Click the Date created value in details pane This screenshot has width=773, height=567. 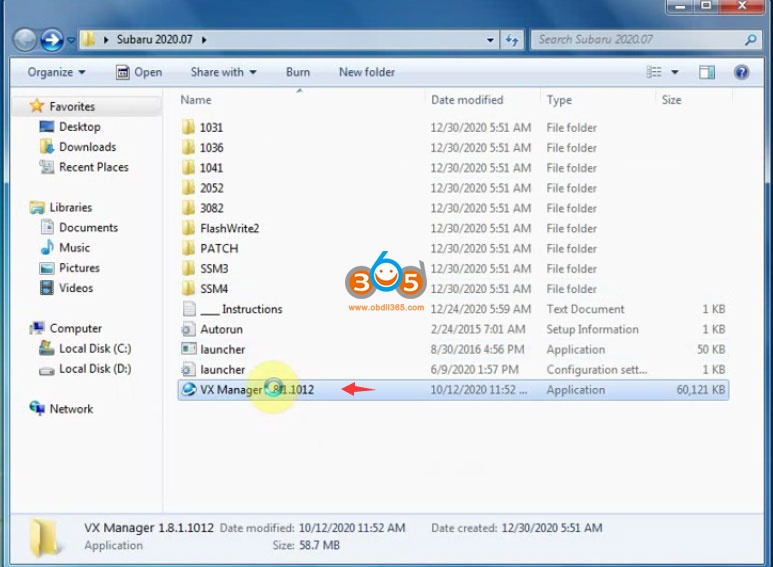tap(552, 528)
